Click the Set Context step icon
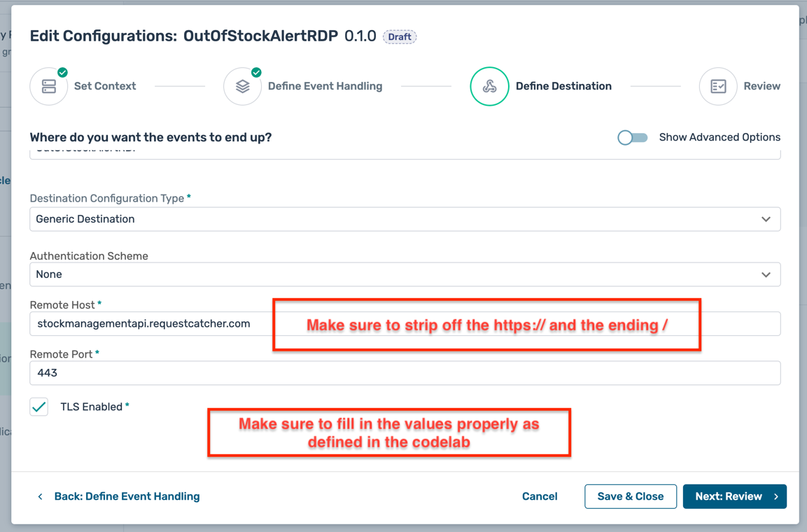Viewport: 807px width, 532px height. coord(49,86)
